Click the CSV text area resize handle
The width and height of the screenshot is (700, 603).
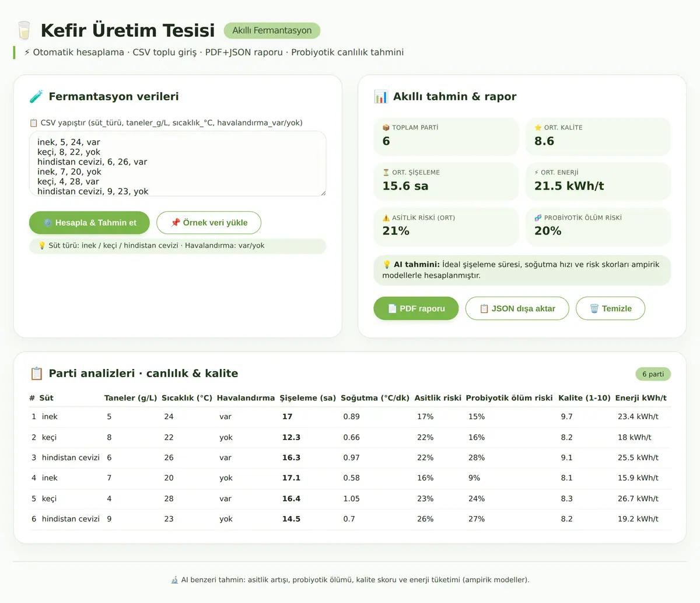click(x=323, y=193)
